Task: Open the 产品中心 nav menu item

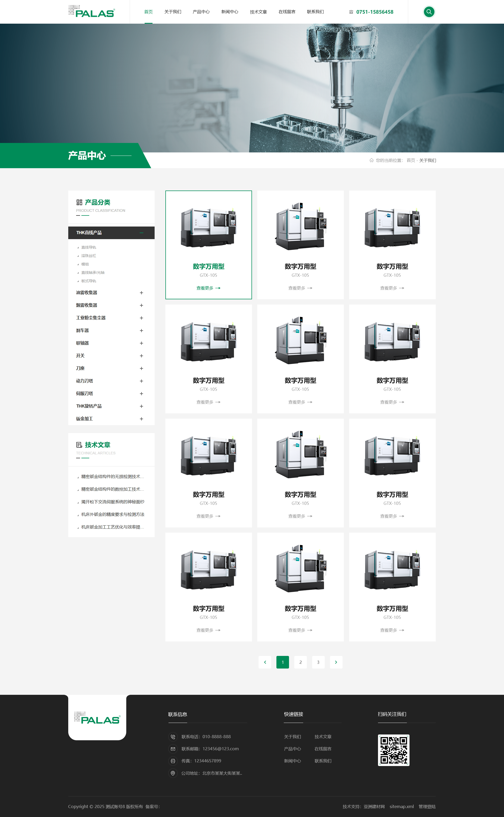Action: [x=201, y=12]
